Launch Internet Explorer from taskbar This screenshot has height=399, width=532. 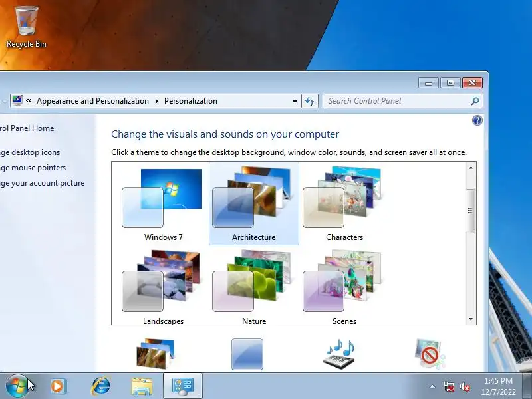pos(101,386)
